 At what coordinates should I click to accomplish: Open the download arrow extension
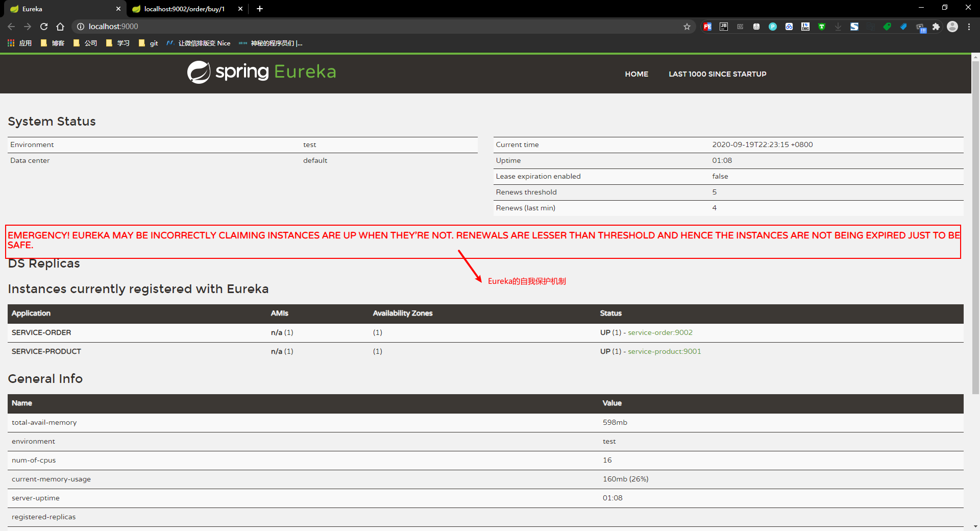(x=838, y=27)
